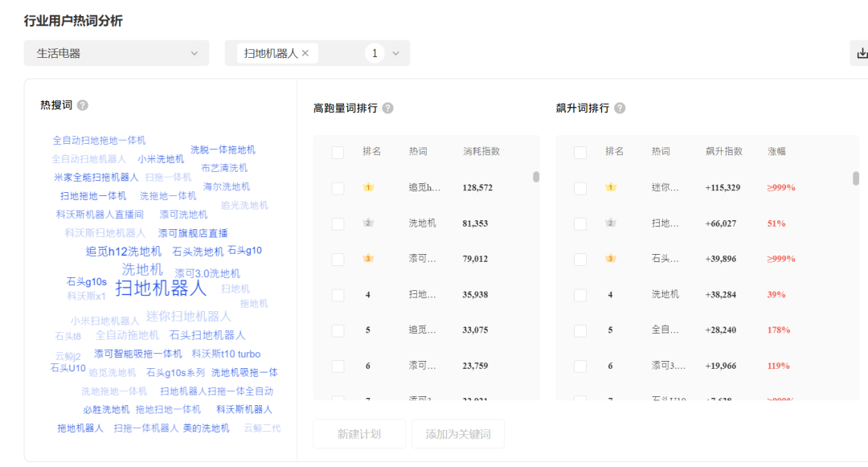Viewport: 868px width, 467px height.
Task: Click the download icon at top right
Action: point(862,53)
